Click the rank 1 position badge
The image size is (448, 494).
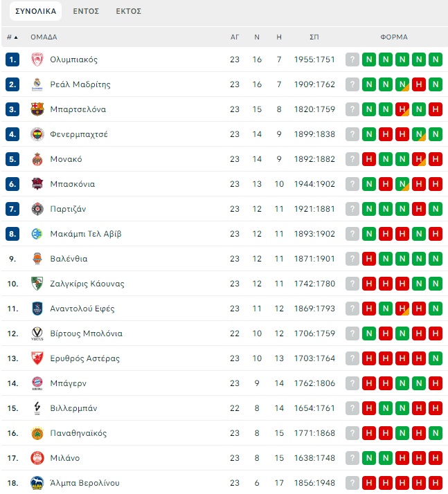12,60
